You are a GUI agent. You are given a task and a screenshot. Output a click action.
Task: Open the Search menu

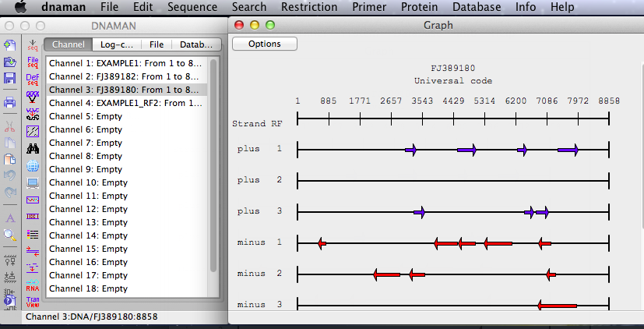tap(249, 7)
